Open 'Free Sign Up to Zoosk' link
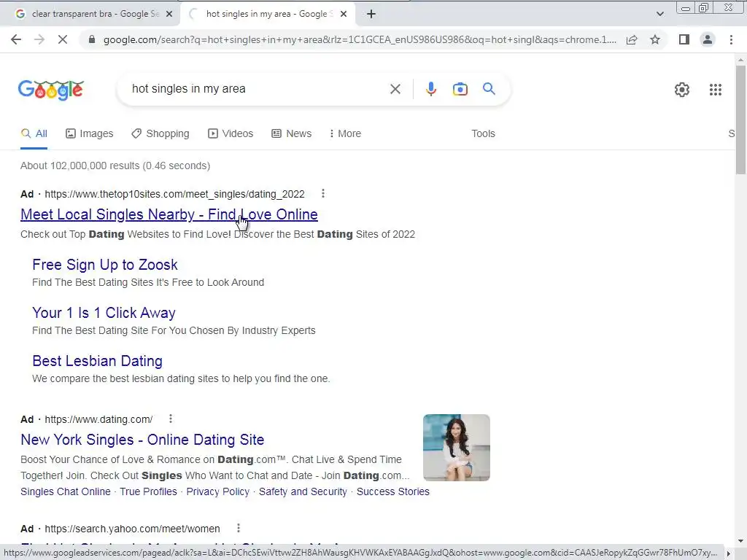Screen dimensions: 747x560 105,265
